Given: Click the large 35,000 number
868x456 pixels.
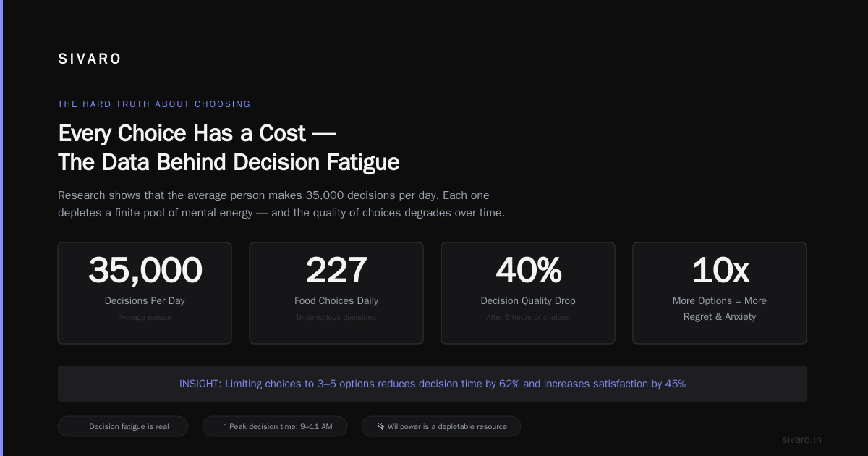Looking at the screenshot, I should click(x=145, y=271).
